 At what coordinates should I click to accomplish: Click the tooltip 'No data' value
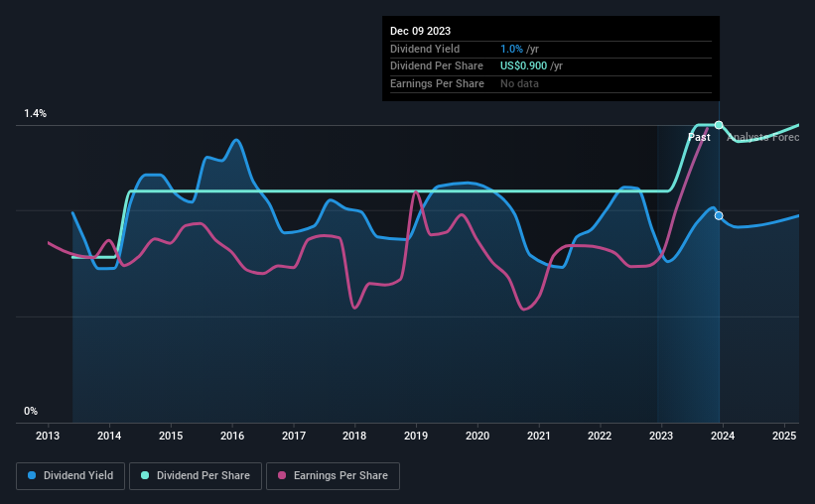click(x=519, y=83)
